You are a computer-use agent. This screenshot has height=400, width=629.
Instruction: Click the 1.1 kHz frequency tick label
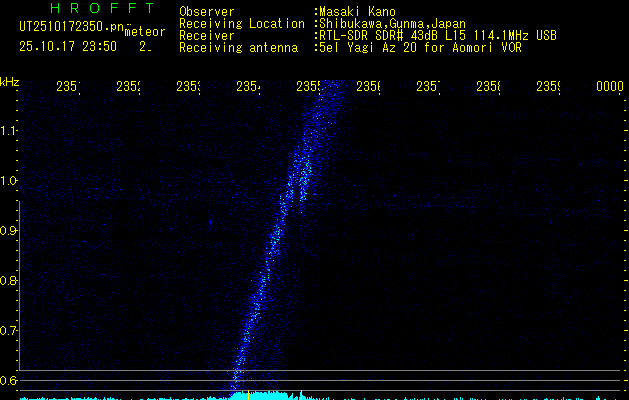[x=8, y=130]
